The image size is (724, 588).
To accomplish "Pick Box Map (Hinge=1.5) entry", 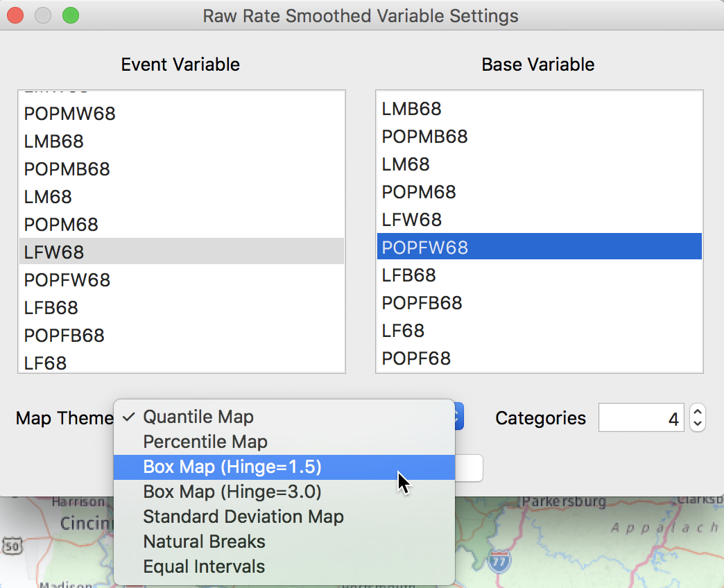I will [x=284, y=467].
